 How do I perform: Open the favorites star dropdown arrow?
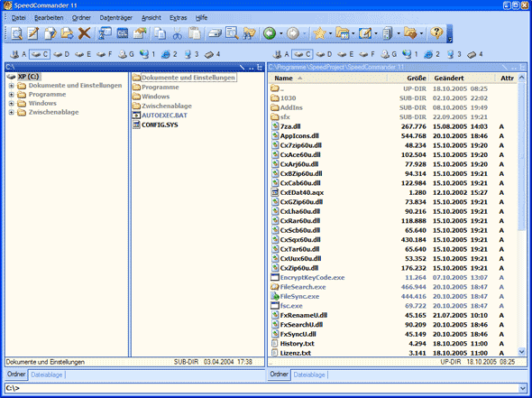(330, 33)
